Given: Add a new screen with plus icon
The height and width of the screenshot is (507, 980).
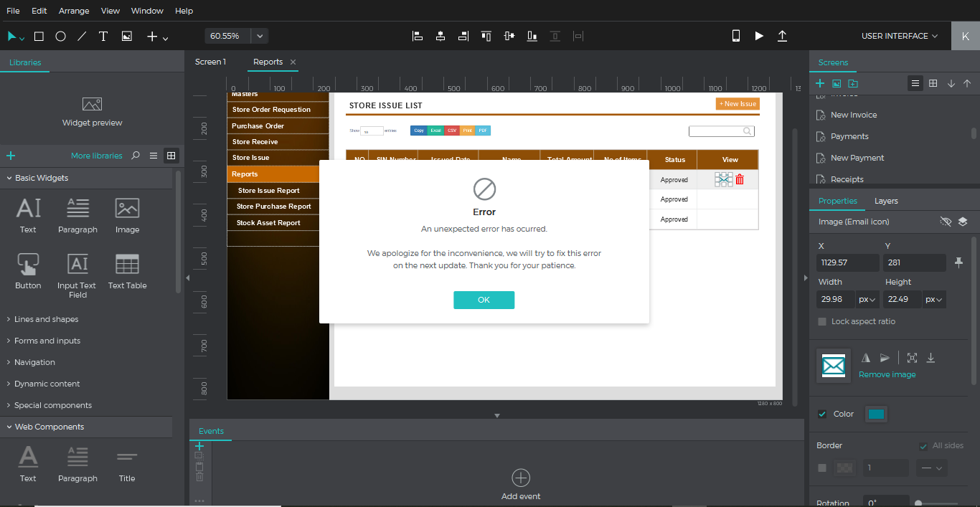Looking at the screenshot, I should [x=820, y=83].
